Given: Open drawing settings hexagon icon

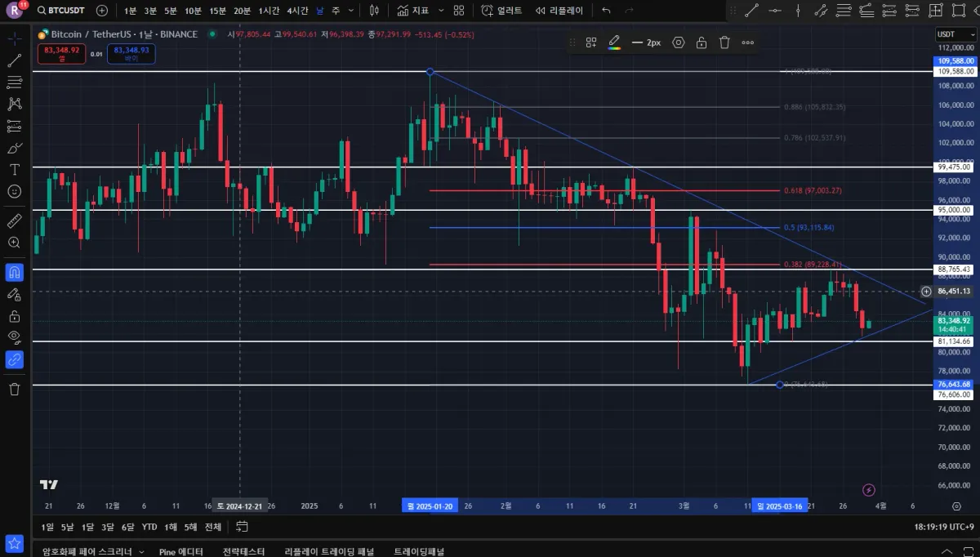Looking at the screenshot, I should pyautogui.click(x=678, y=42).
